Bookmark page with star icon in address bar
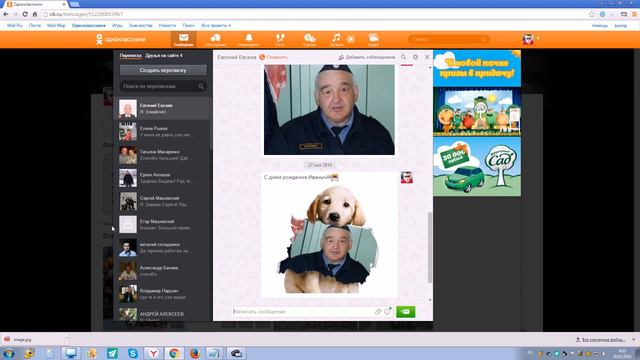Screen dimensions: 640x360 pyautogui.click(x=592, y=14)
